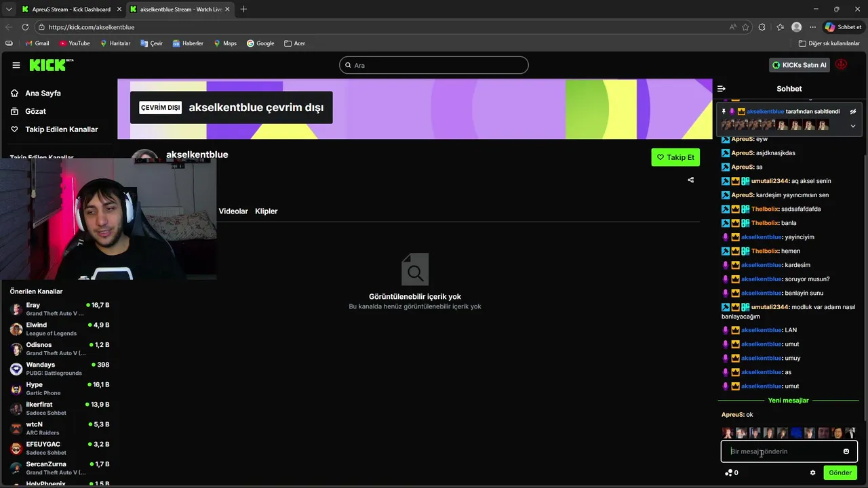
Task: Open Haberler bookmark
Action: point(188,43)
